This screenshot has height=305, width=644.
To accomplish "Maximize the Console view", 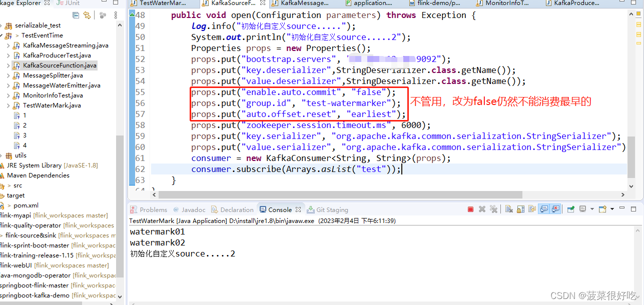I will 633,208.
